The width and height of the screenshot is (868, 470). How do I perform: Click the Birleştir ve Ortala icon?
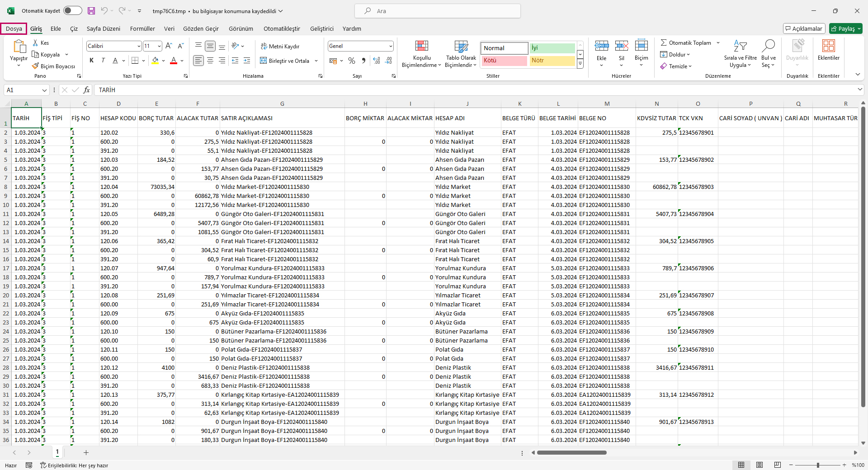(x=264, y=61)
